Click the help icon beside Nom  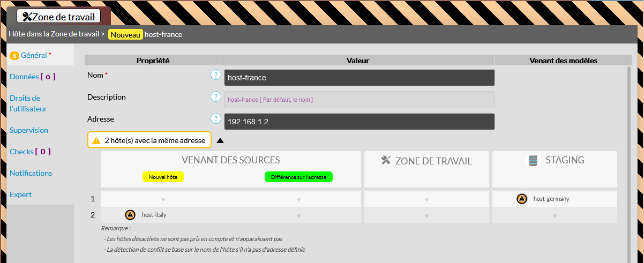coord(216,74)
